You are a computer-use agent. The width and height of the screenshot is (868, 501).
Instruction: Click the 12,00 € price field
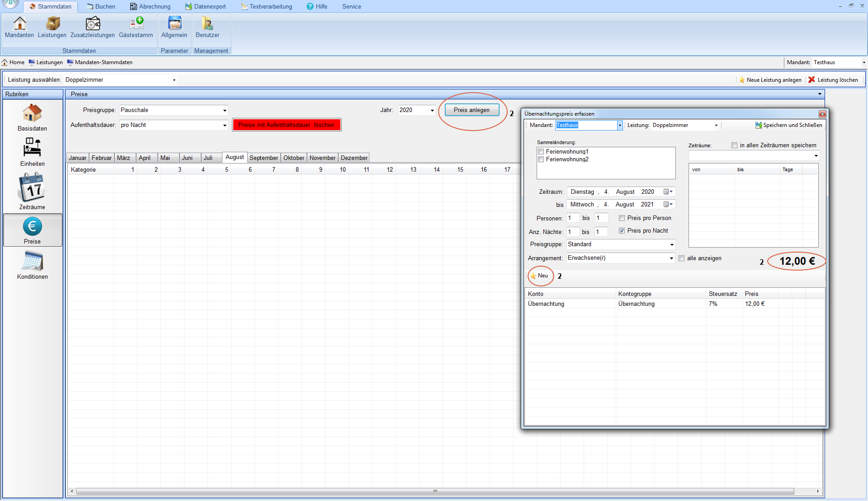click(x=797, y=261)
